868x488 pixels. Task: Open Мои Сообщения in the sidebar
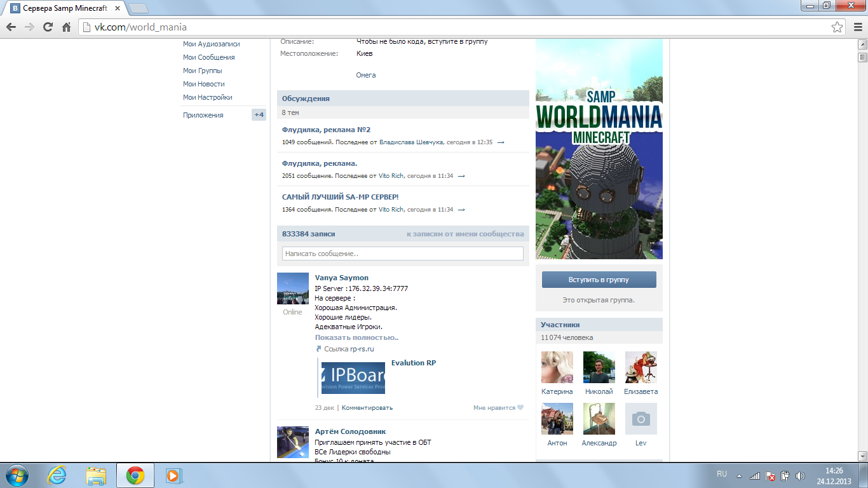(209, 57)
